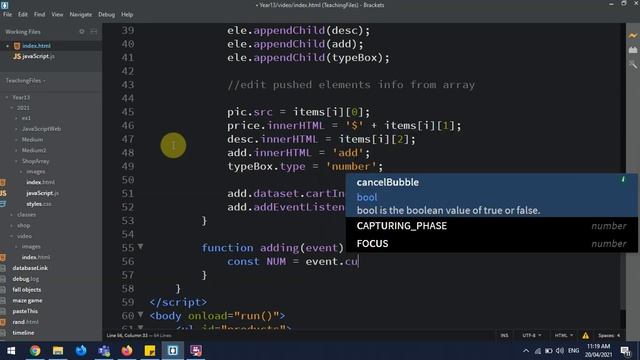Collapse the 2021 folder
The image size is (640, 360).
[x=12, y=108]
